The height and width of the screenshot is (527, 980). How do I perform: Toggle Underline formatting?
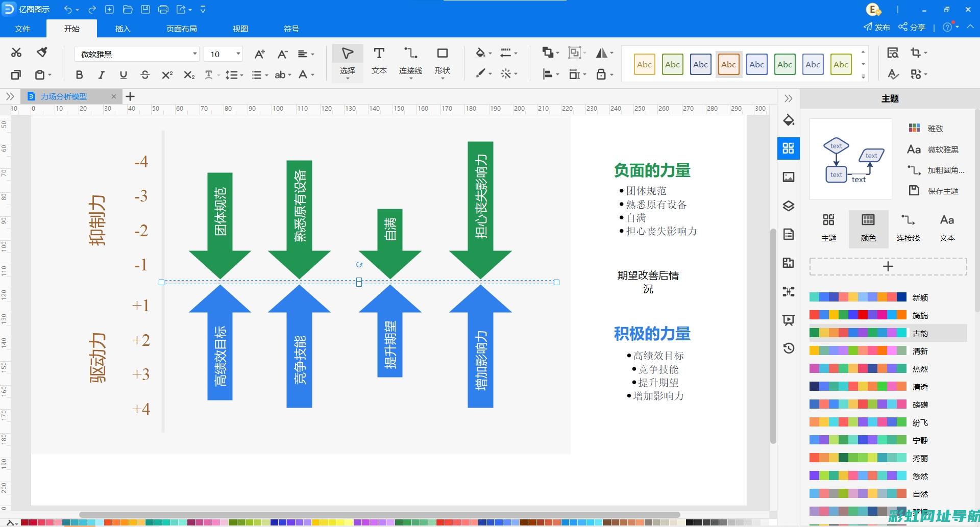point(123,75)
